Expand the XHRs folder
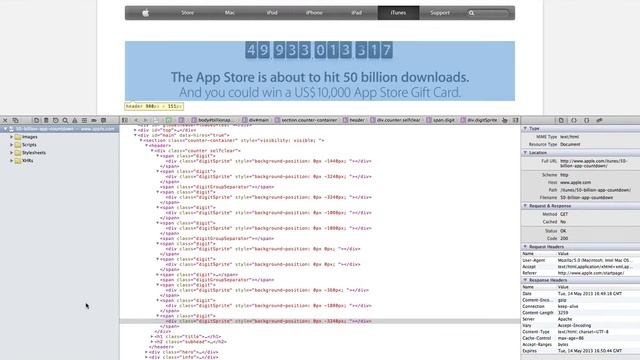The height and width of the screenshot is (360, 640). pyautogui.click(x=11, y=161)
